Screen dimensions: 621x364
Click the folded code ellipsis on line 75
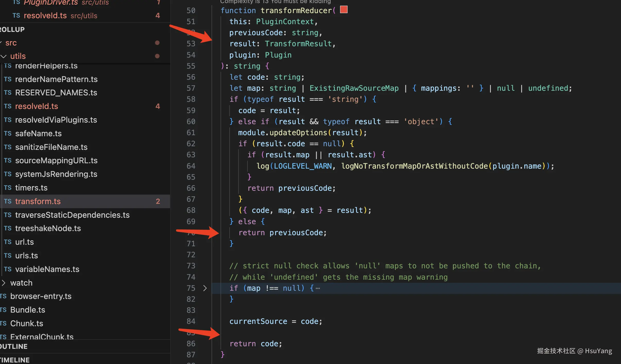tap(318, 288)
